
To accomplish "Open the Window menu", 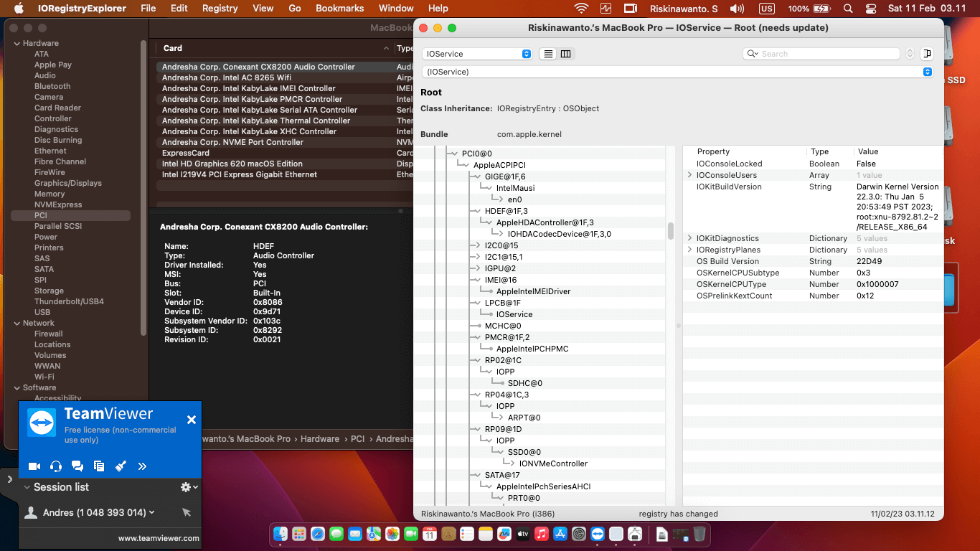I will click(396, 9).
